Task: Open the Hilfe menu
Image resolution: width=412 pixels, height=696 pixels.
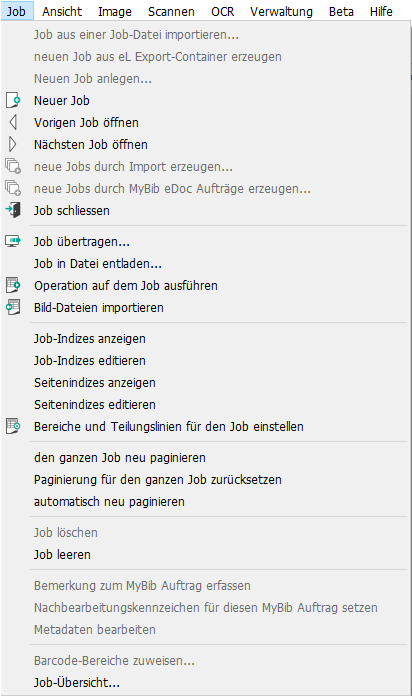Action: [381, 11]
